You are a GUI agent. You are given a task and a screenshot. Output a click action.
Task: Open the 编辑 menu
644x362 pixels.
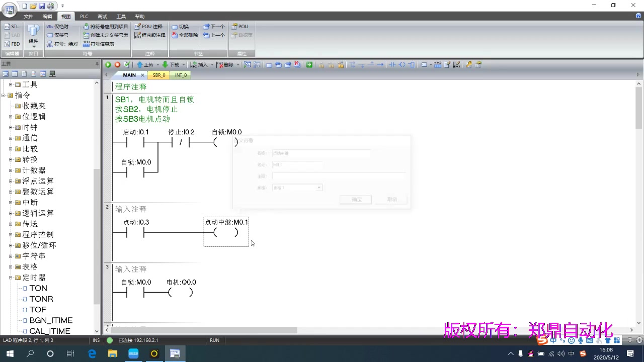(47, 17)
